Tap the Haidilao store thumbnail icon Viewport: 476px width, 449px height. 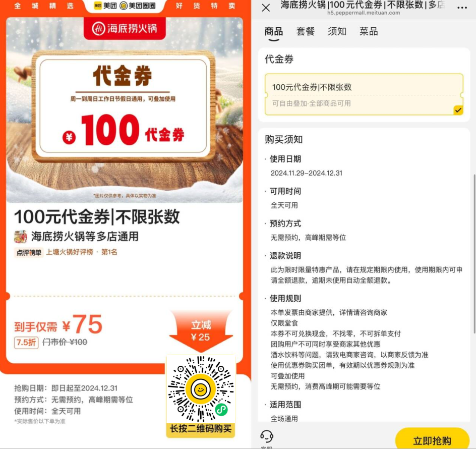coord(21,237)
